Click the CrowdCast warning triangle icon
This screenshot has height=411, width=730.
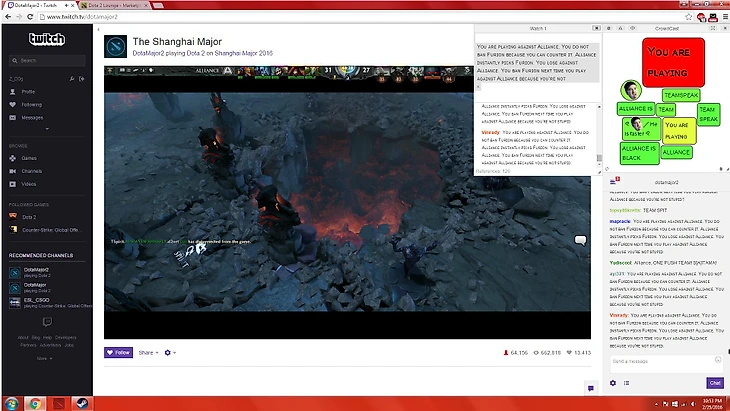point(620,28)
